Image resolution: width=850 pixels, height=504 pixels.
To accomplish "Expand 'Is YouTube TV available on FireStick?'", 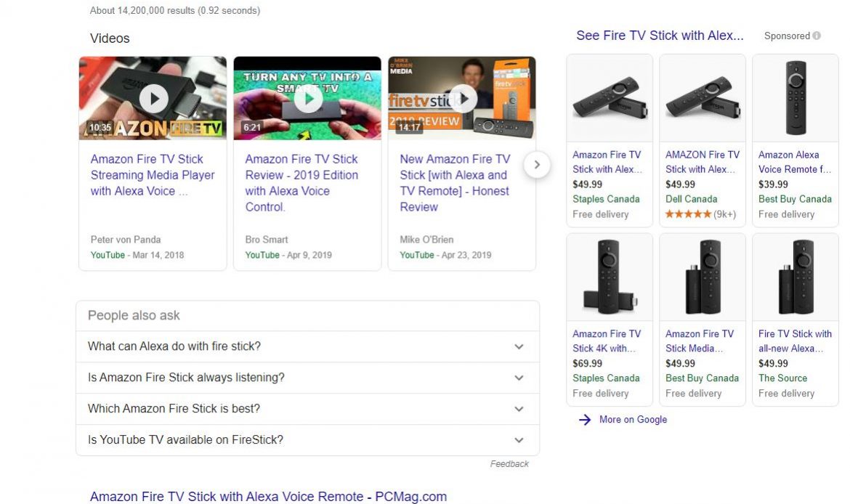I will 307,439.
